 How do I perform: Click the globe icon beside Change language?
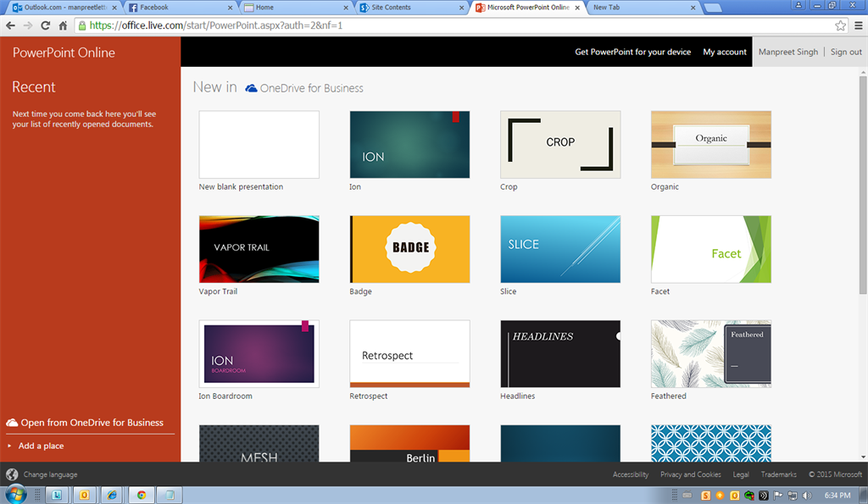coord(12,474)
